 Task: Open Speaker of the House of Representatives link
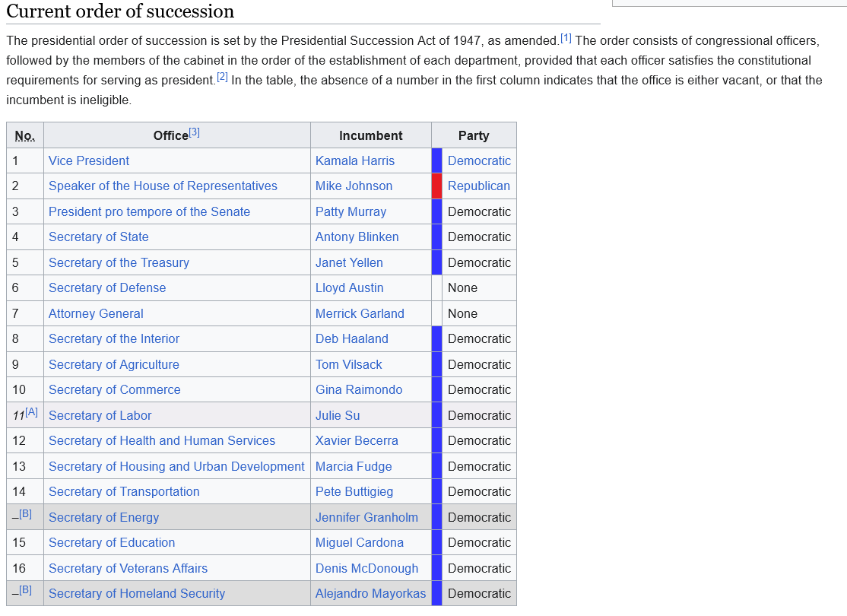[163, 186]
